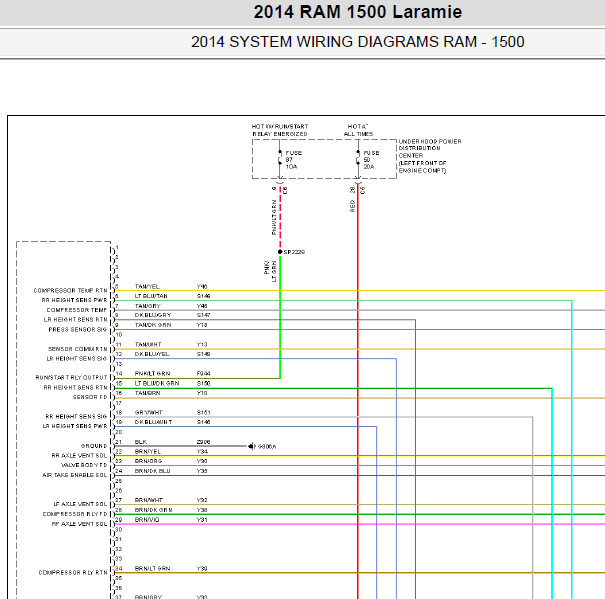
Task: Click circuit code 'S151' on pin 18 row
Action: [203, 413]
